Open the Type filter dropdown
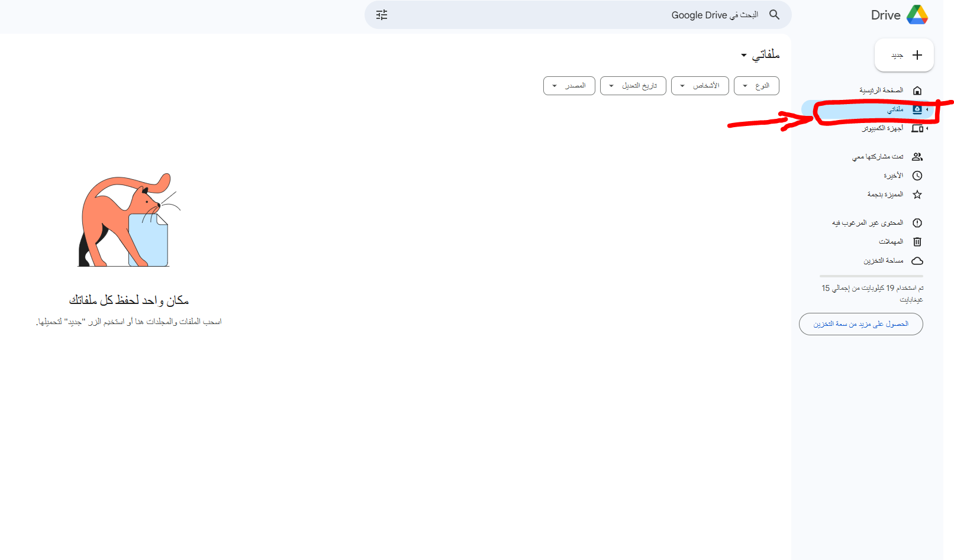 click(x=756, y=85)
